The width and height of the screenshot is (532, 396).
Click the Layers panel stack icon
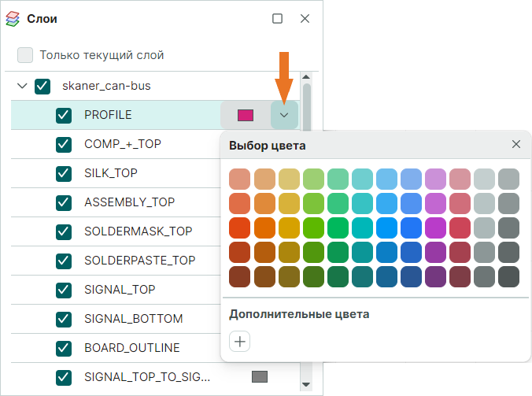(x=13, y=18)
